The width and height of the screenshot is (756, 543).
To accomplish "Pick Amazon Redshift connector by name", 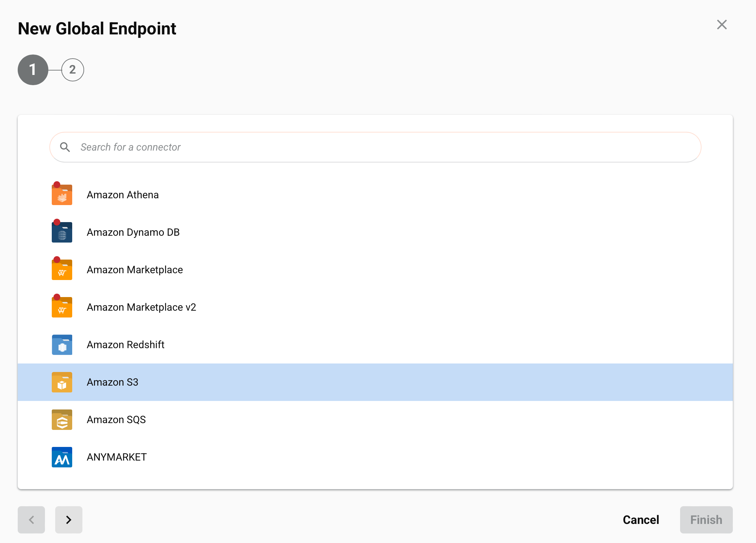I will click(x=125, y=344).
